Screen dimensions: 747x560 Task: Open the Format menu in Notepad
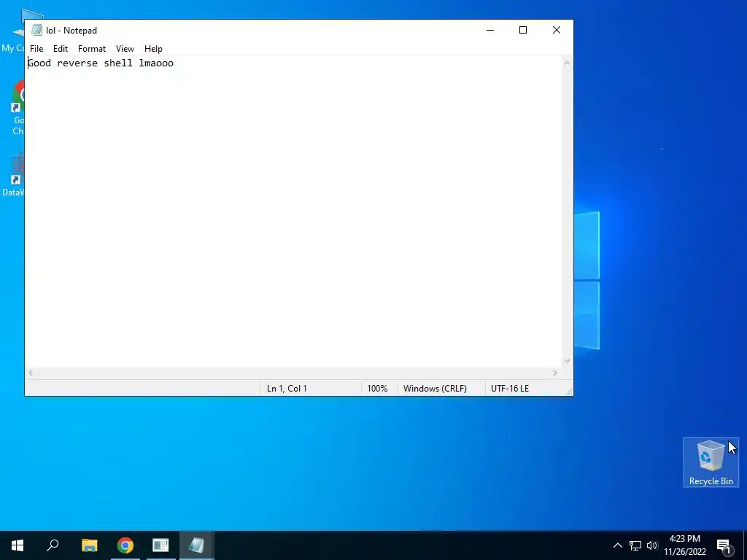point(91,49)
